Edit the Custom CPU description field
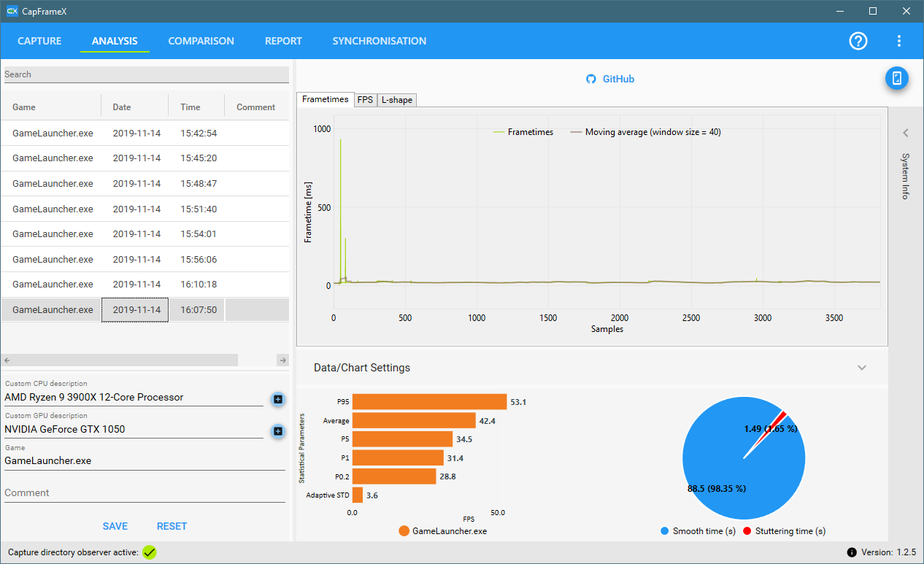 (134, 398)
